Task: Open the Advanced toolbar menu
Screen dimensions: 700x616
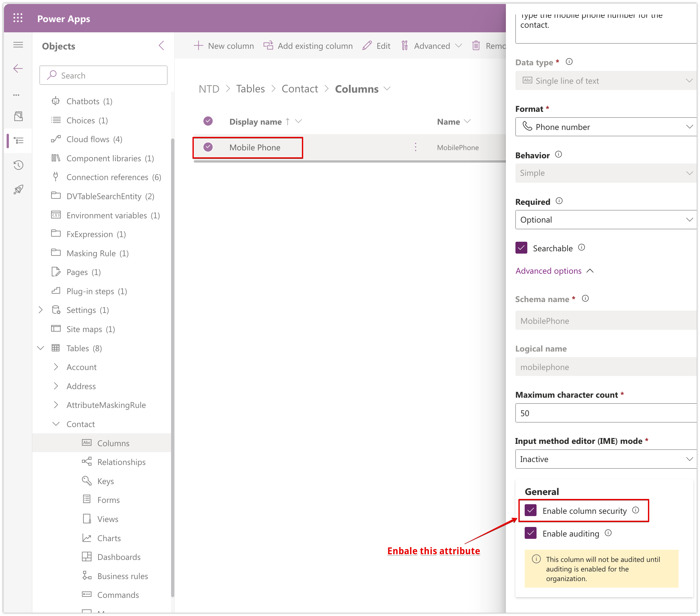Action: (x=431, y=46)
